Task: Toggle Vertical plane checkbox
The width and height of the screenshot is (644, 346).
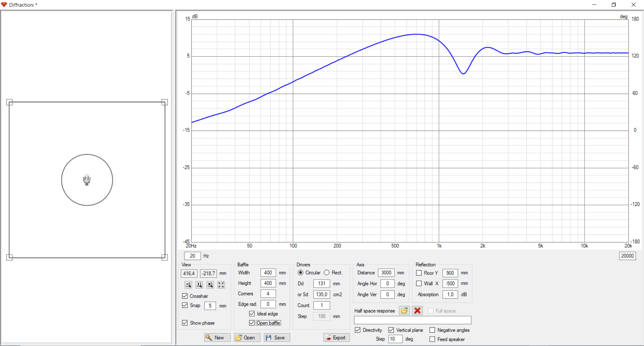Action: 391,330
